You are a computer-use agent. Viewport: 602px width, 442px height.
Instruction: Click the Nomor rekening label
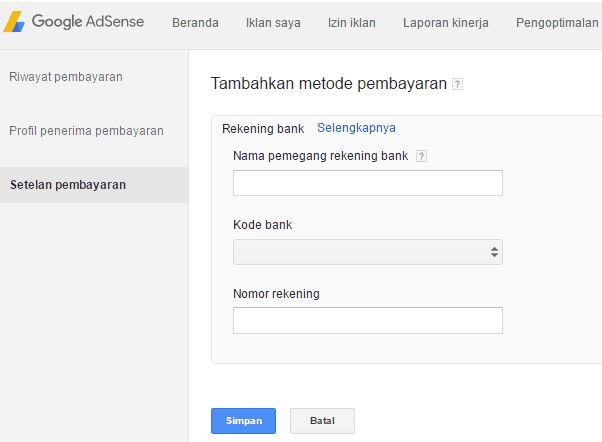tap(276, 294)
